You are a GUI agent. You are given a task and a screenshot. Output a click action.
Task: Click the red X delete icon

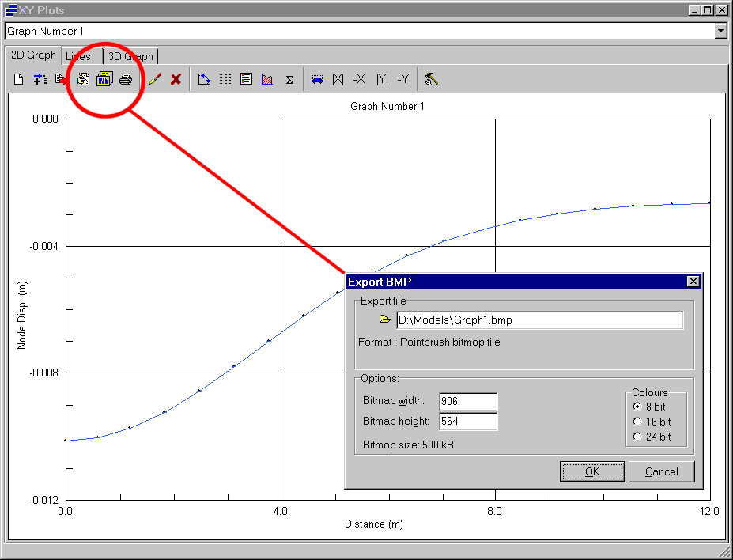[x=176, y=79]
